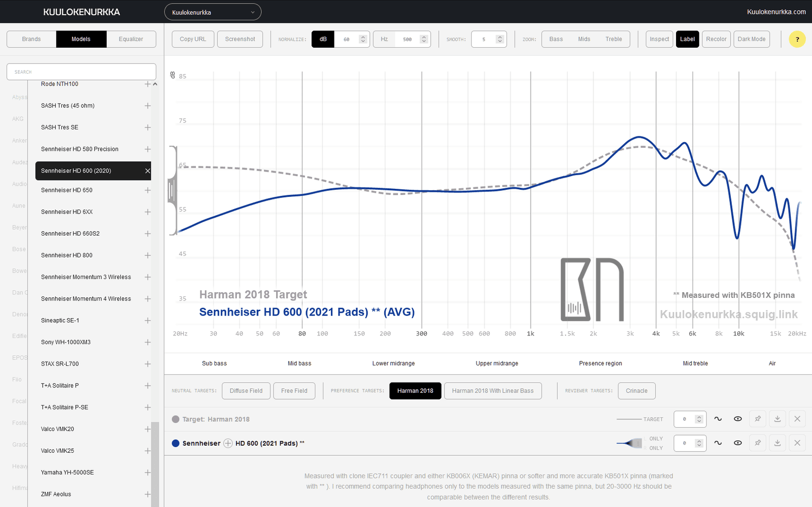
Task: Download Sennheiser HD 600 measurement data
Action: tap(777, 443)
